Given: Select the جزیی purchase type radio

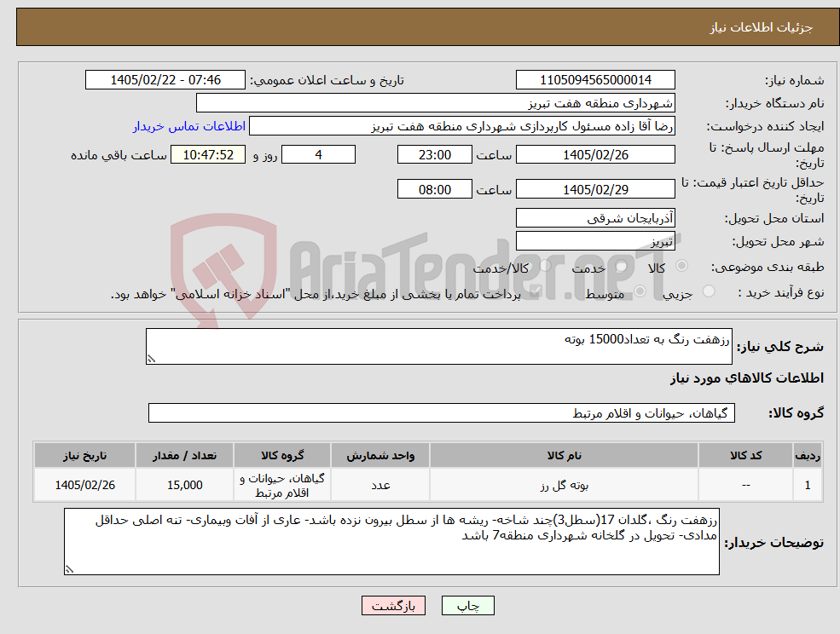Looking at the screenshot, I should [708, 291].
